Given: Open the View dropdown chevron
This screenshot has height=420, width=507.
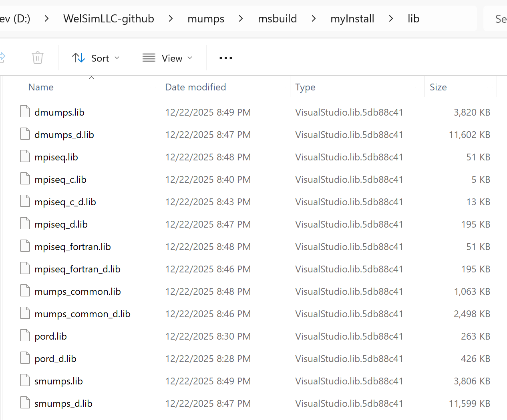Looking at the screenshot, I should pyautogui.click(x=189, y=58).
